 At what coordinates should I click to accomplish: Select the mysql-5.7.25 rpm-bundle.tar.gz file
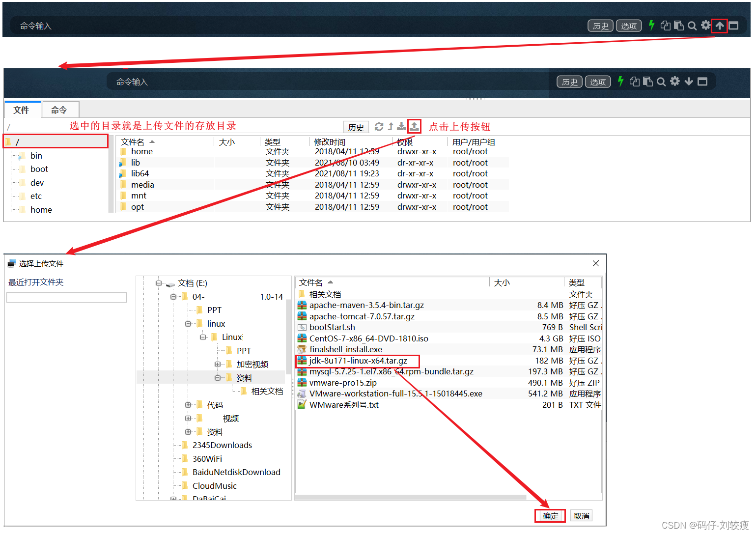pos(391,371)
